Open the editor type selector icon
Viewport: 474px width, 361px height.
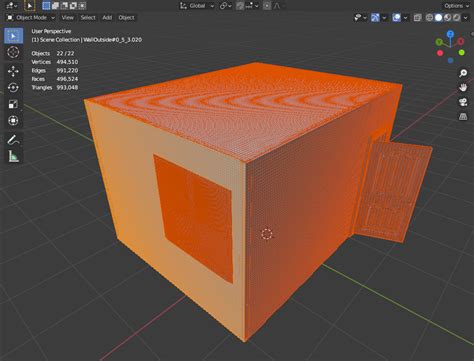pyautogui.click(x=12, y=5)
